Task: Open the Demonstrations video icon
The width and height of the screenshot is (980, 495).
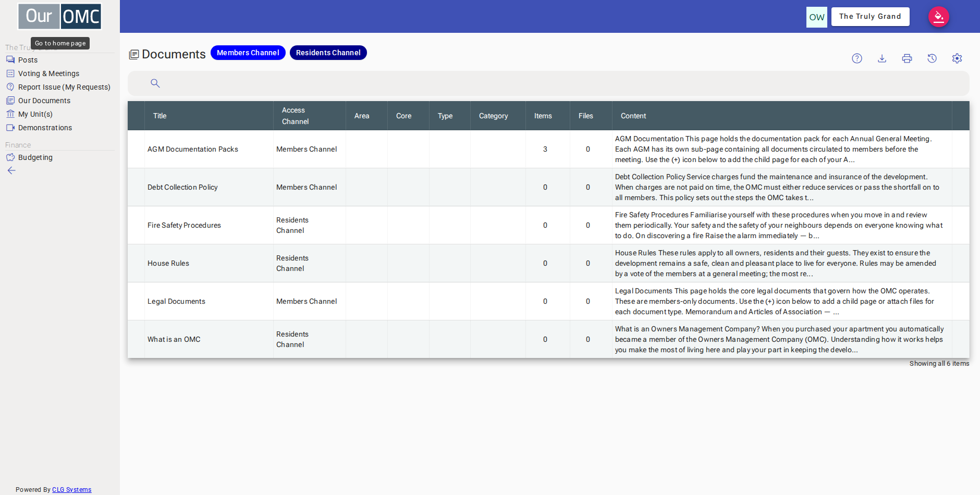Action: pos(10,128)
